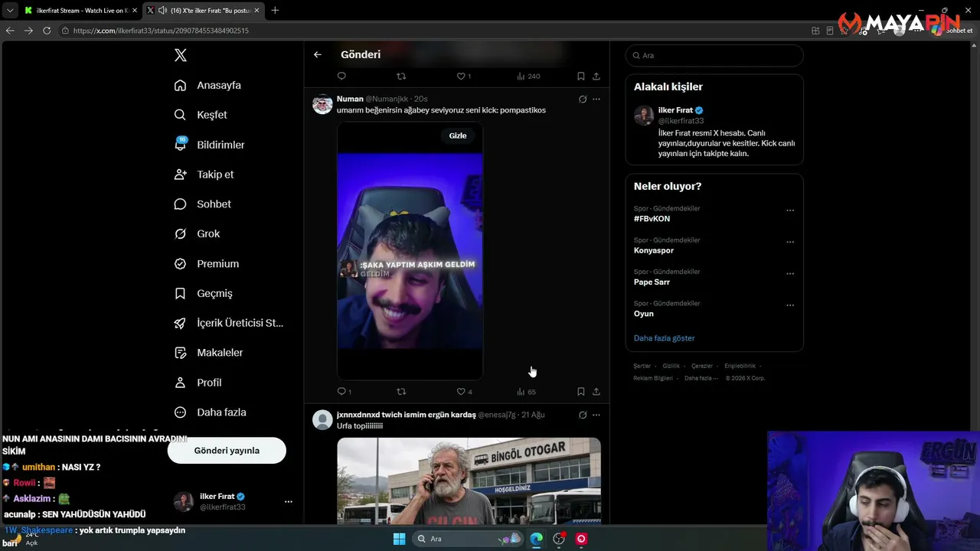This screenshot has width=980, height=551.
Task: Open the Bingöl Otogar image
Action: [x=469, y=481]
